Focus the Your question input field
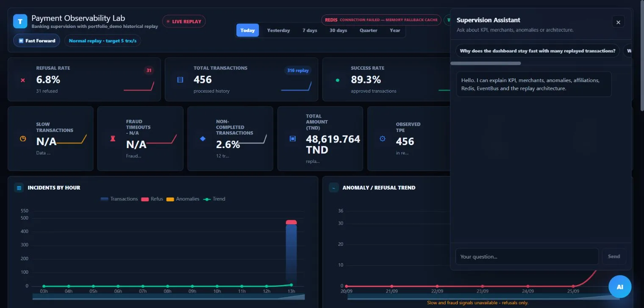 pyautogui.click(x=527, y=256)
